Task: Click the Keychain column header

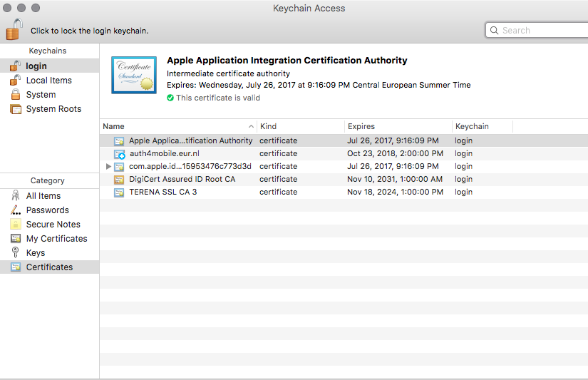Action: [x=481, y=126]
